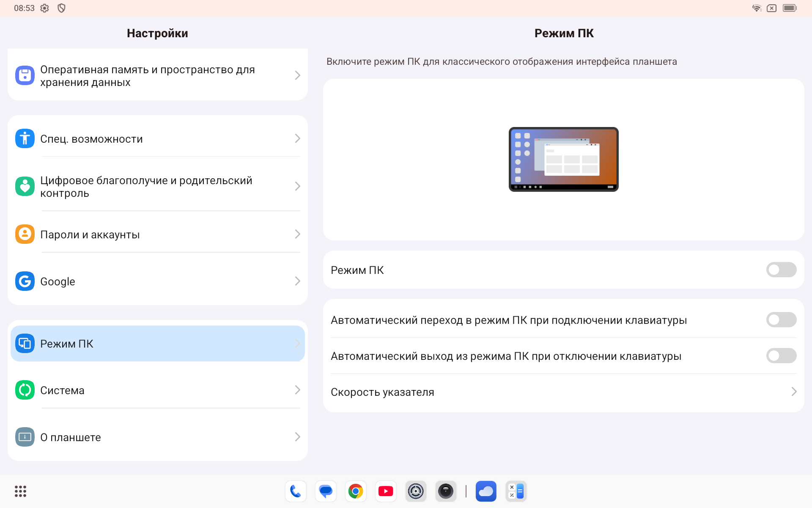Open the blue cloud app icon
Image resolution: width=812 pixels, height=508 pixels.
(486, 491)
